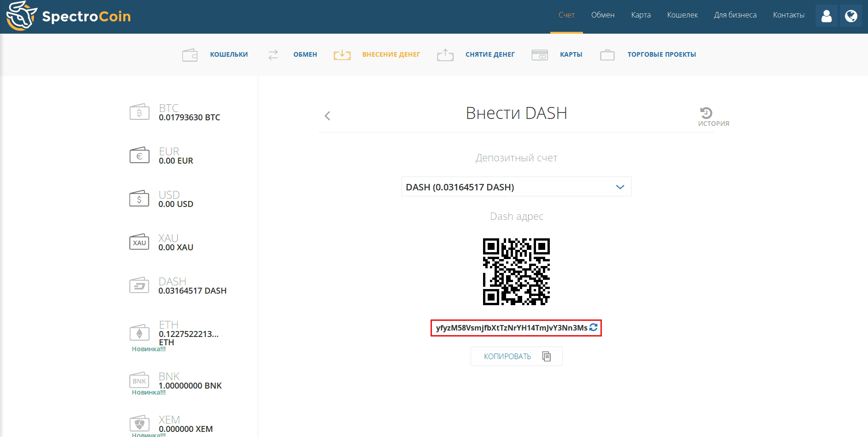Viewport: 868px width, 437px height.
Task: Switch to the СНЯТИЕ ДЕНЕГ tab
Action: click(490, 55)
